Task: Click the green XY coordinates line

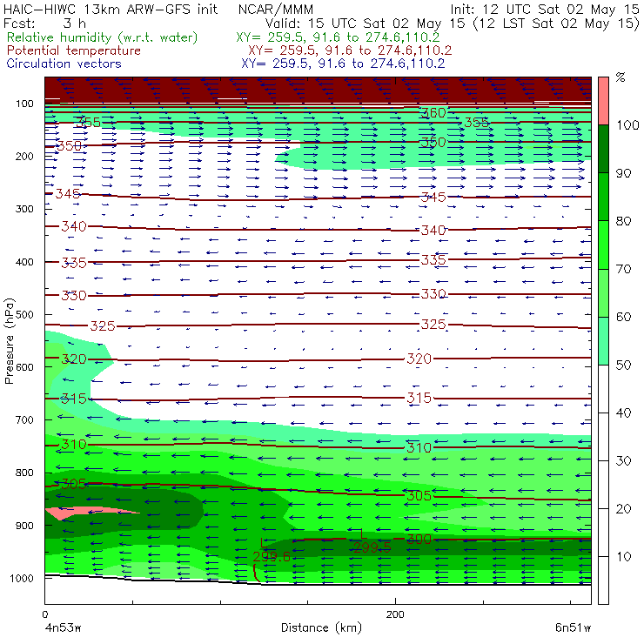Action: (x=338, y=37)
